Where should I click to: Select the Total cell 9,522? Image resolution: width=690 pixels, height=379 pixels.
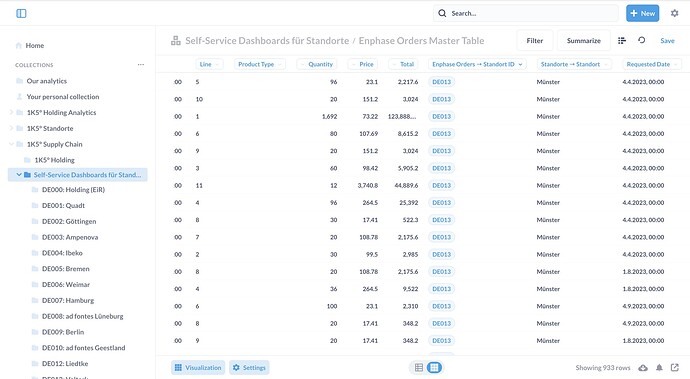(x=410, y=289)
